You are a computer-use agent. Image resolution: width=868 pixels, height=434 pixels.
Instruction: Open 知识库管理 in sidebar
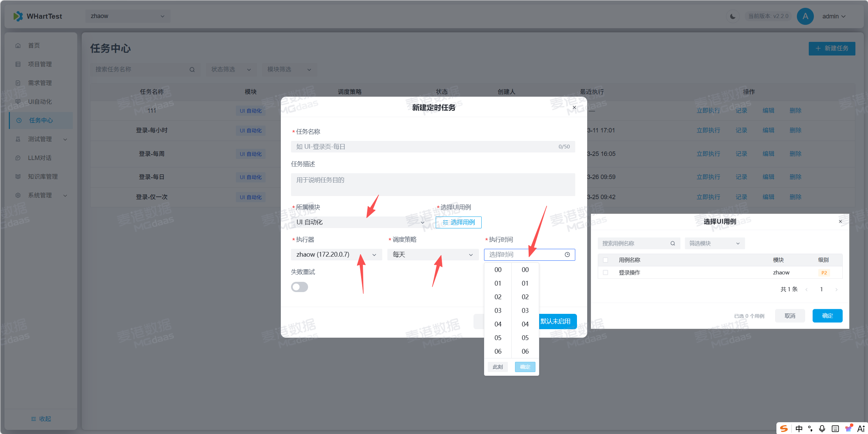[43, 176]
